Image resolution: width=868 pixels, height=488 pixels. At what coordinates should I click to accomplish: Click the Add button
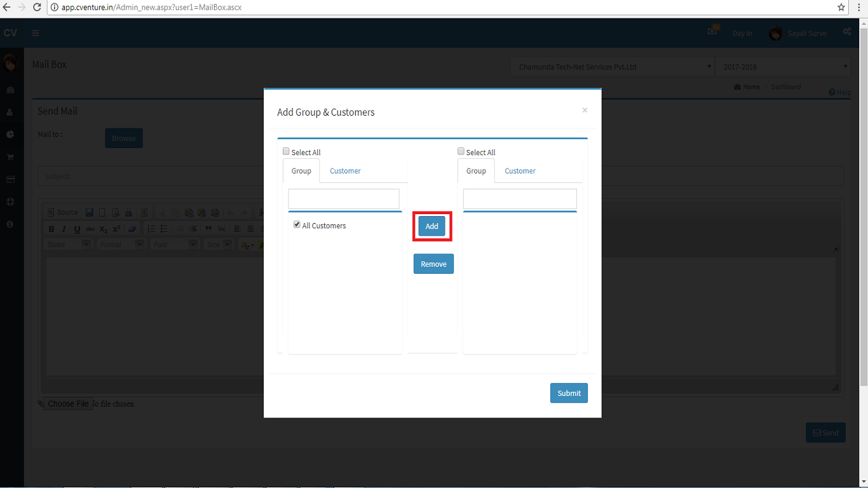432,226
